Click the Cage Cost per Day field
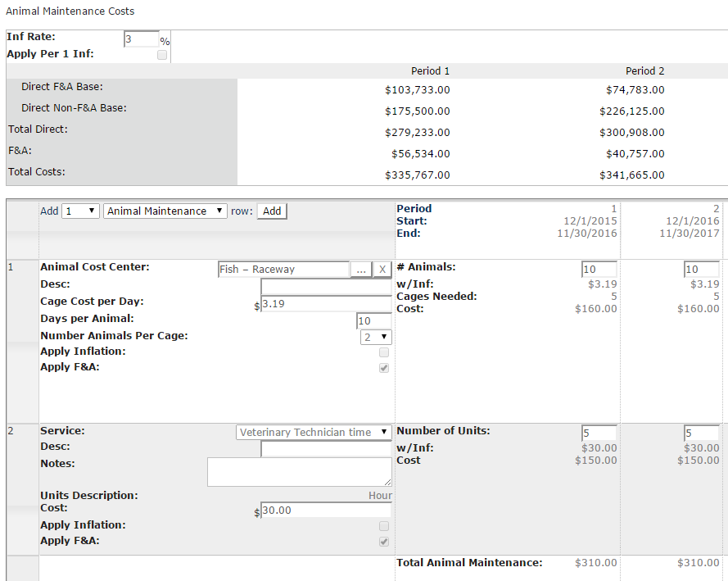 coord(325,304)
